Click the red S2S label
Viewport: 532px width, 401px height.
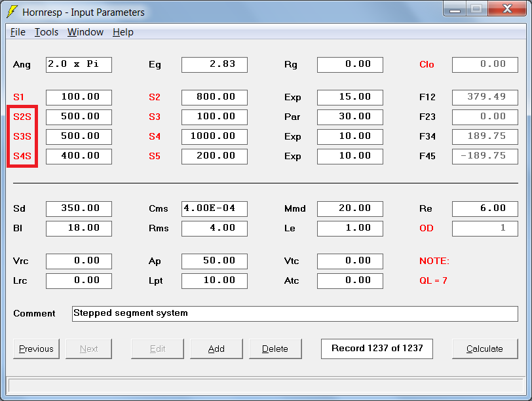click(22, 117)
